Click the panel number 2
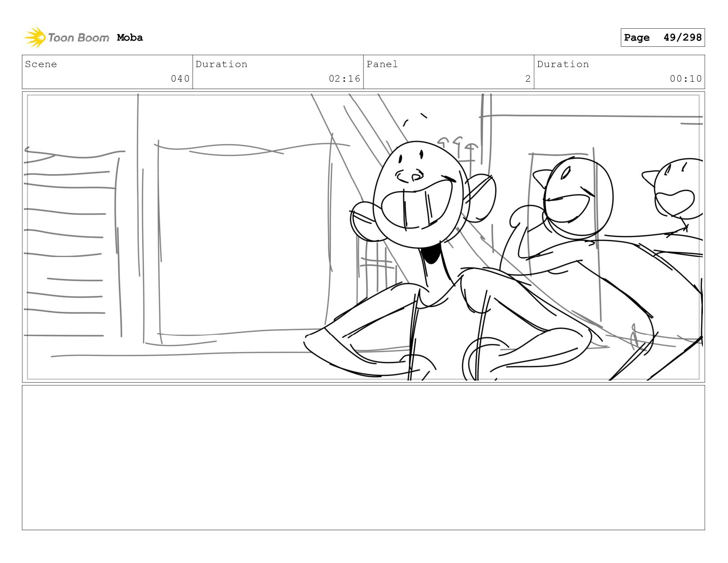728x563 pixels. [528, 79]
